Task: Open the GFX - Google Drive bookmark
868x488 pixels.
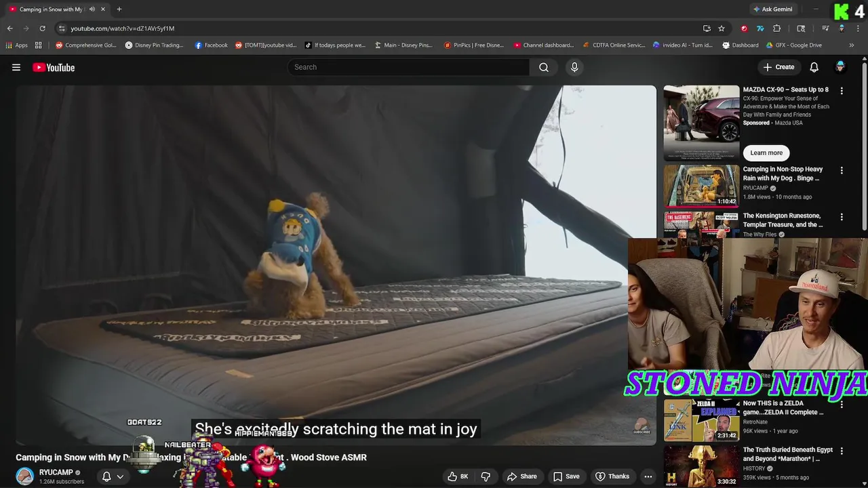Action: coord(794,45)
